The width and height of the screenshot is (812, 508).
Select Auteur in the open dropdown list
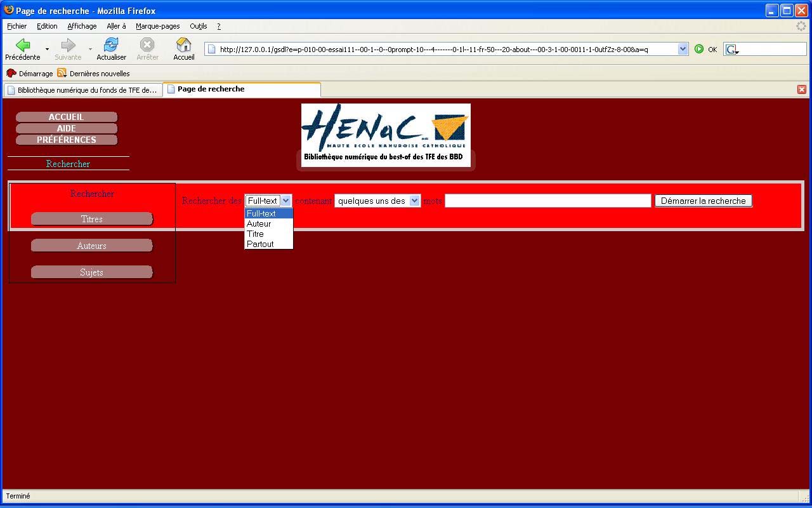(259, 224)
